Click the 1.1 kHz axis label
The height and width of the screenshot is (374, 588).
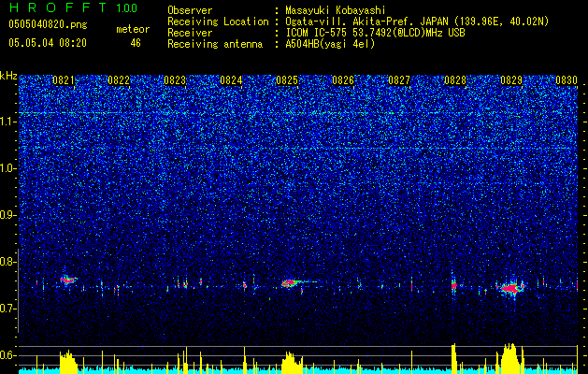[7, 122]
